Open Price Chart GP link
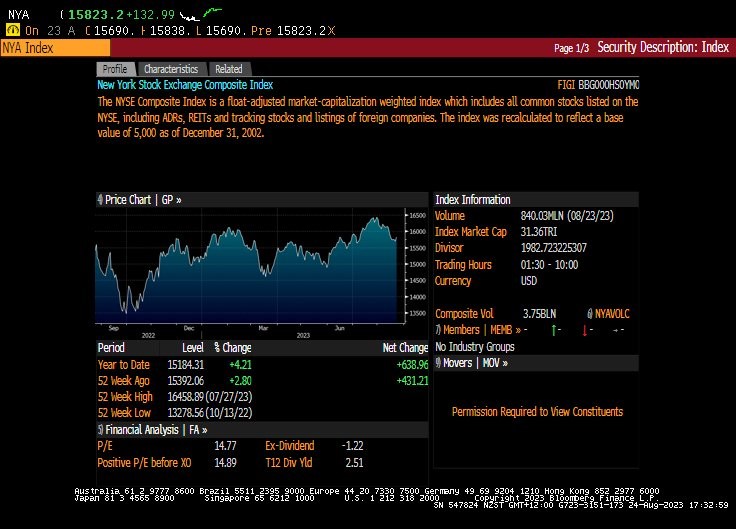Image resolution: width=736 pixels, height=529 pixels. tap(140, 200)
